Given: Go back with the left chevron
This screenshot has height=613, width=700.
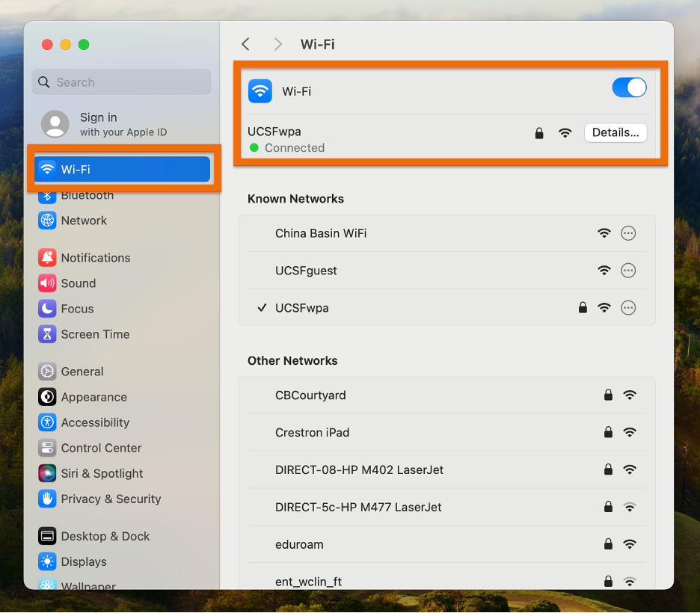Looking at the screenshot, I should 245,44.
